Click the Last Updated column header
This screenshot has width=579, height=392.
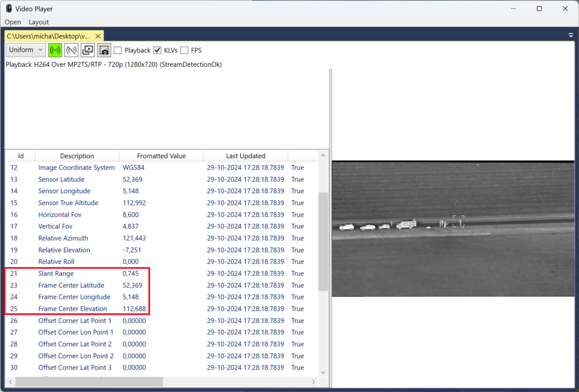(x=245, y=156)
